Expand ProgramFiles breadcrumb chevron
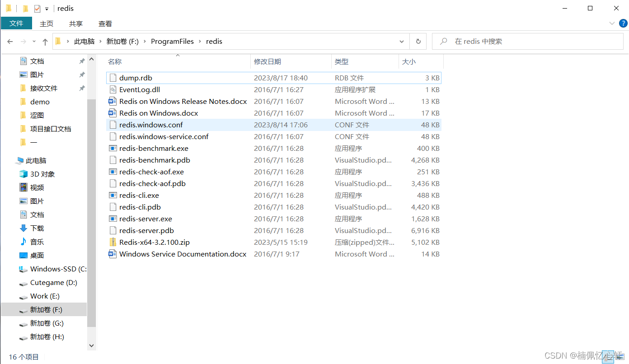 [200, 42]
